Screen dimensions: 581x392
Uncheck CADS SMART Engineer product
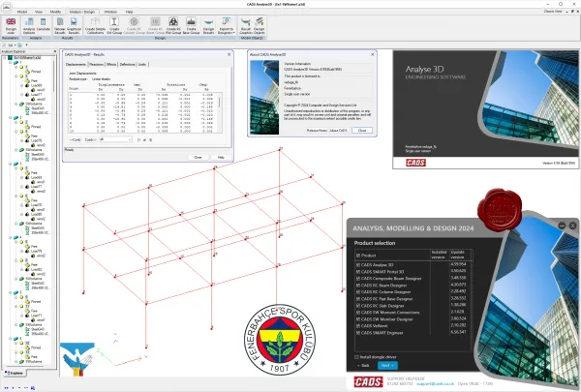(x=358, y=333)
